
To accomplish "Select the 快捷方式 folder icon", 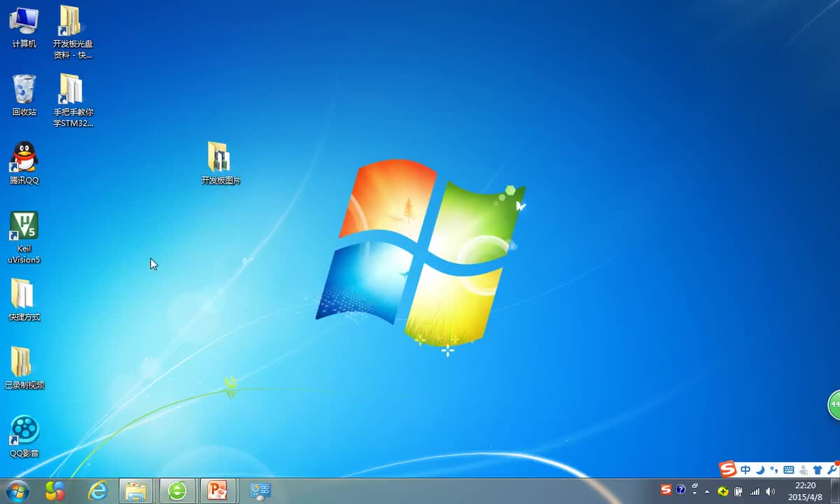I will pyautogui.click(x=24, y=300).
